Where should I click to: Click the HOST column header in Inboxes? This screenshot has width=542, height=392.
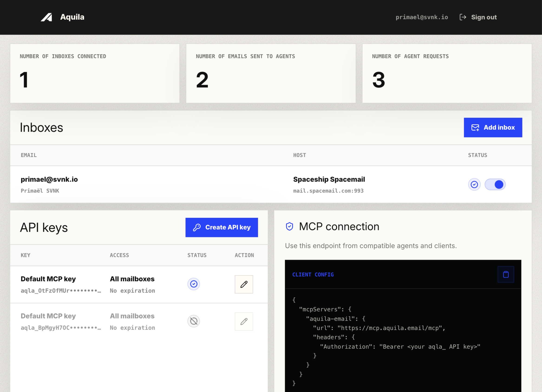click(299, 155)
